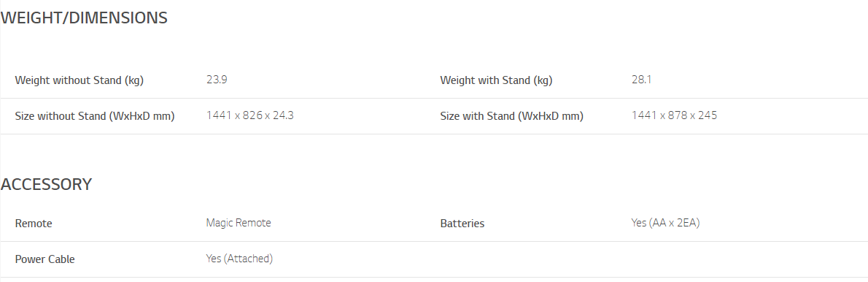Select the Remote label
Screen dimensions: 868x282
pyautogui.click(x=34, y=224)
